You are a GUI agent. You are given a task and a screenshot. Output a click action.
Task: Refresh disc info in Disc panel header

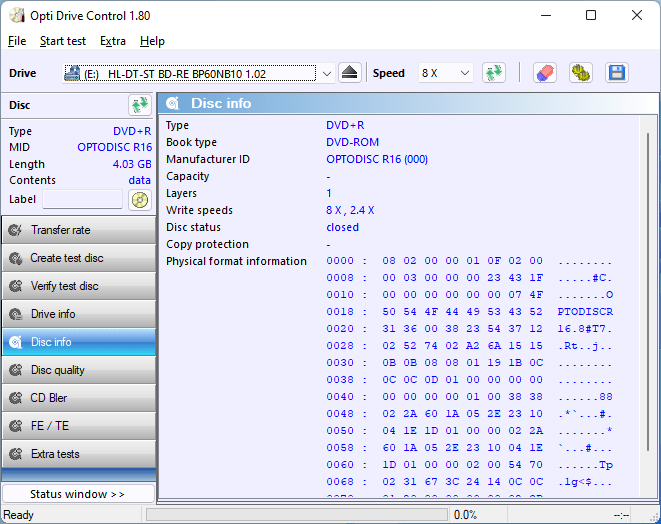coord(140,105)
